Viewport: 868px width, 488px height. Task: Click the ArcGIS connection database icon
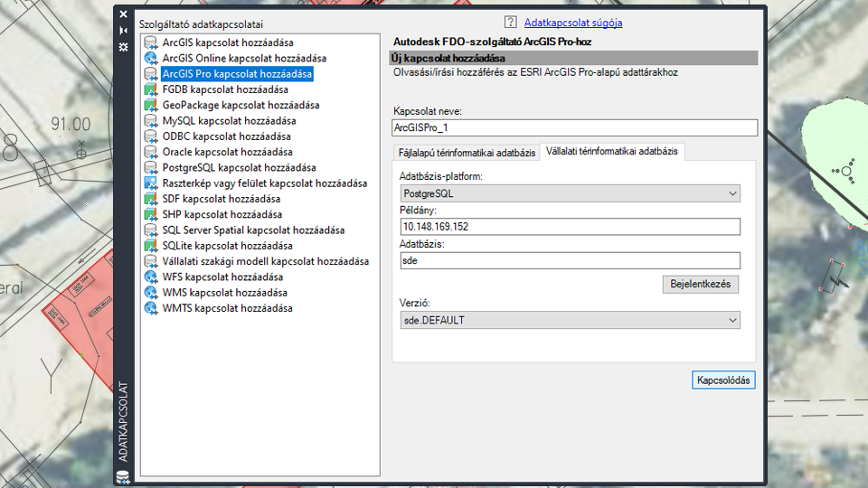151,42
